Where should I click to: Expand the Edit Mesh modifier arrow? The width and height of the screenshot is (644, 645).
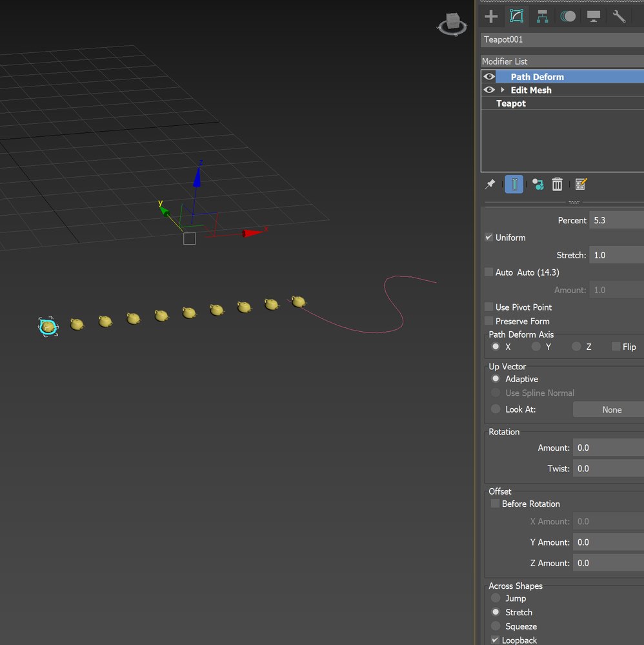(503, 90)
